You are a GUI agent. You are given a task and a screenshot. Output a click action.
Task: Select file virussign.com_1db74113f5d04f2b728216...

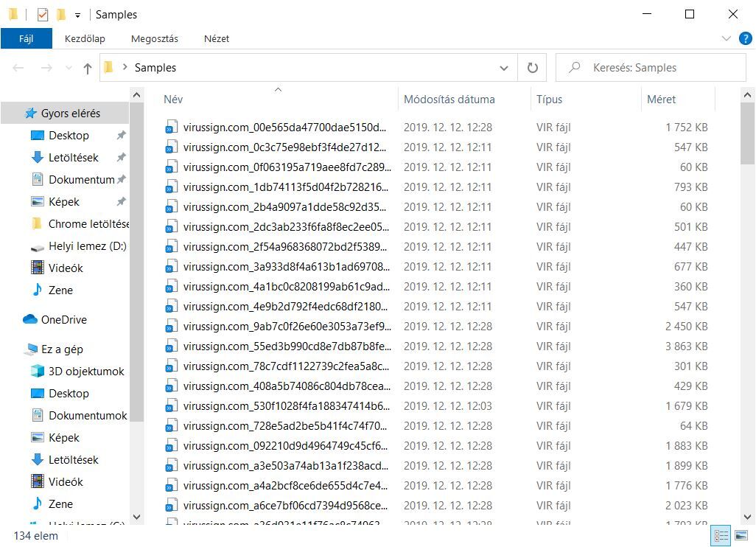[285, 187]
